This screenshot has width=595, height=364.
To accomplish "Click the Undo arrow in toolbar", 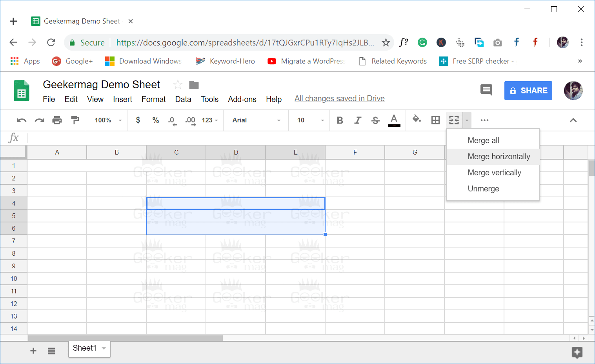I will [x=22, y=120].
